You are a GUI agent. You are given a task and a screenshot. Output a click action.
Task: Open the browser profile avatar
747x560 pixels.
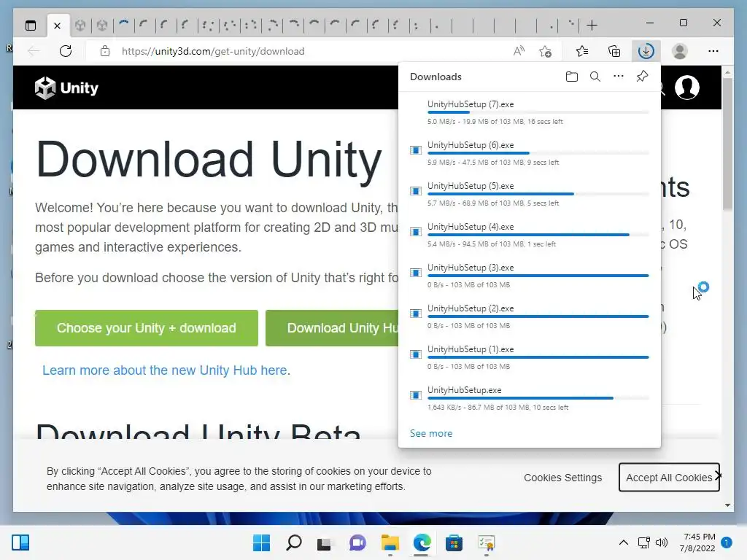pyautogui.click(x=680, y=51)
